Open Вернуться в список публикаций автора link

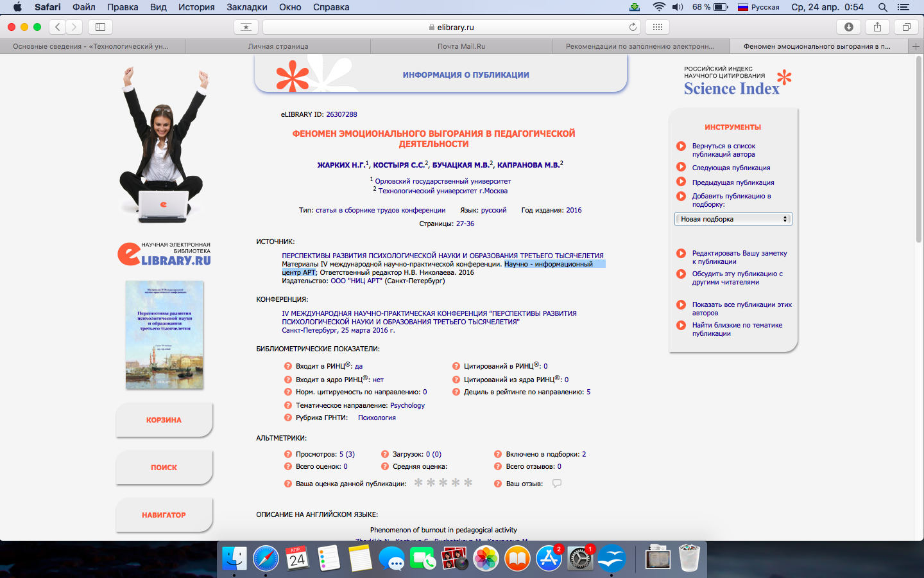coord(724,150)
